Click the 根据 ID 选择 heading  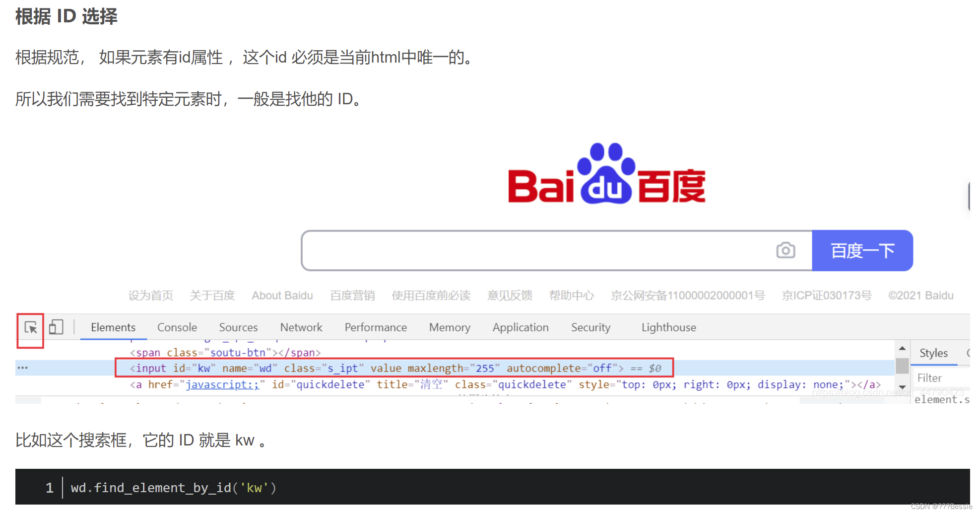coord(66,16)
